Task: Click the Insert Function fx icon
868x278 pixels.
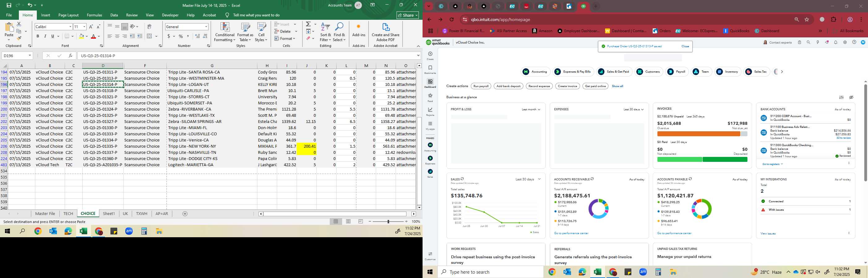Action: point(71,56)
